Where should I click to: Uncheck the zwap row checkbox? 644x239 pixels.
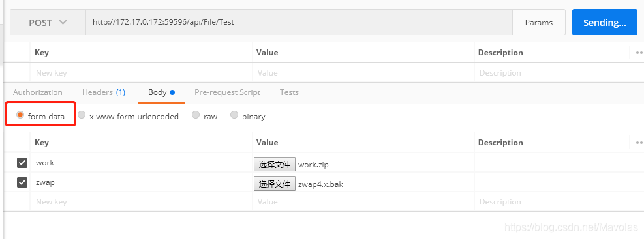(22, 182)
